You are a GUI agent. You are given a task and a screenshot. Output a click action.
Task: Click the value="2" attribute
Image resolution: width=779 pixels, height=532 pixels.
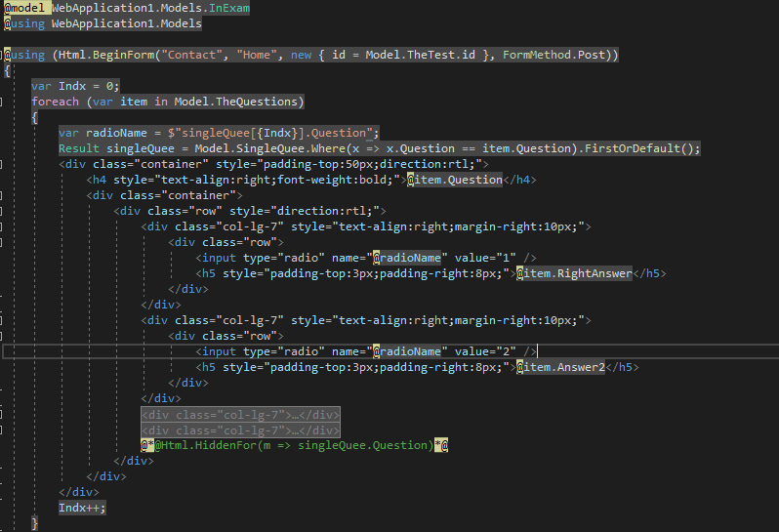pyautogui.click(x=485, y=351)
